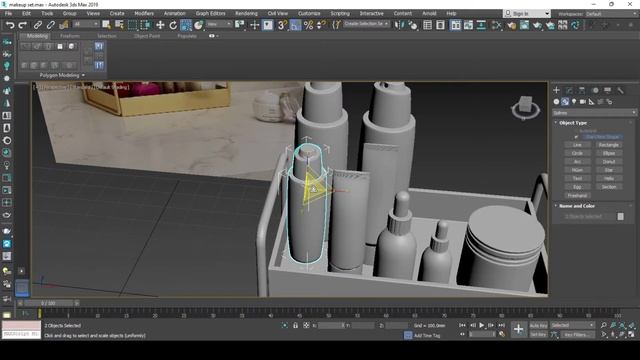Click the Section spline button
The height and width of the screenshot is (360, 640).
click(609, 187)
